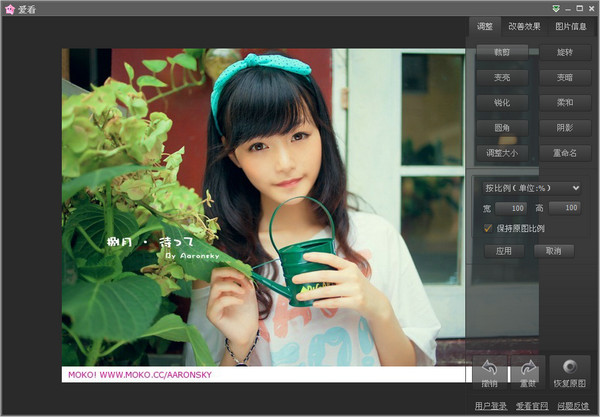Click the 宽 width input field
The height and width of the screenshot is (417, 600).
511,208
